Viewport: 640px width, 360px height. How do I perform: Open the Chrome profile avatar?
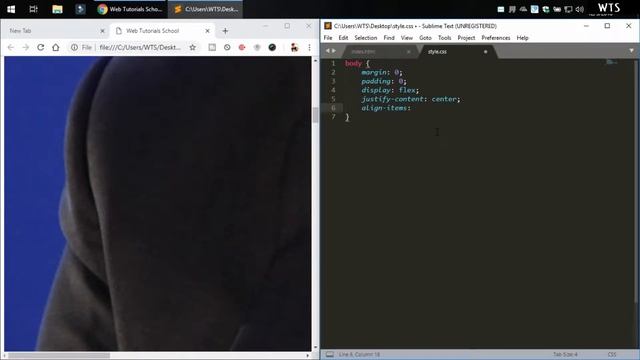[294, 47]
